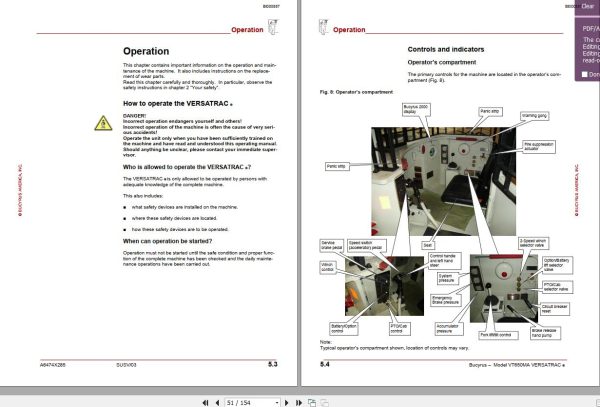Click the red Operation header on right page
This screenshot has width=600, height=407.
tap(349, 30)
